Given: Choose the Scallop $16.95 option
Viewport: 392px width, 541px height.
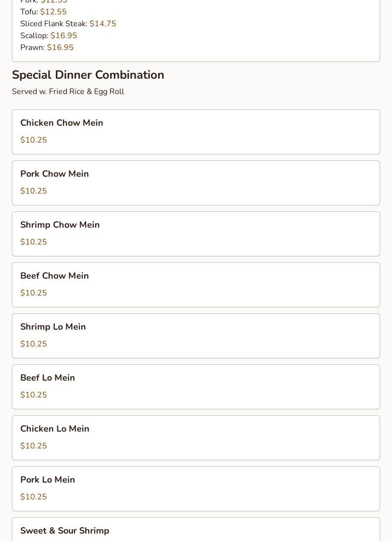Looking at the screenshot, I should coord(49,36).
